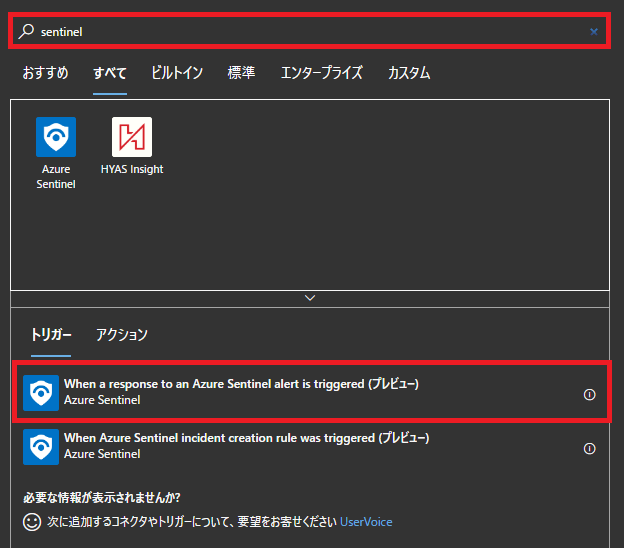Switch to the ビルトイン tab

177,73
